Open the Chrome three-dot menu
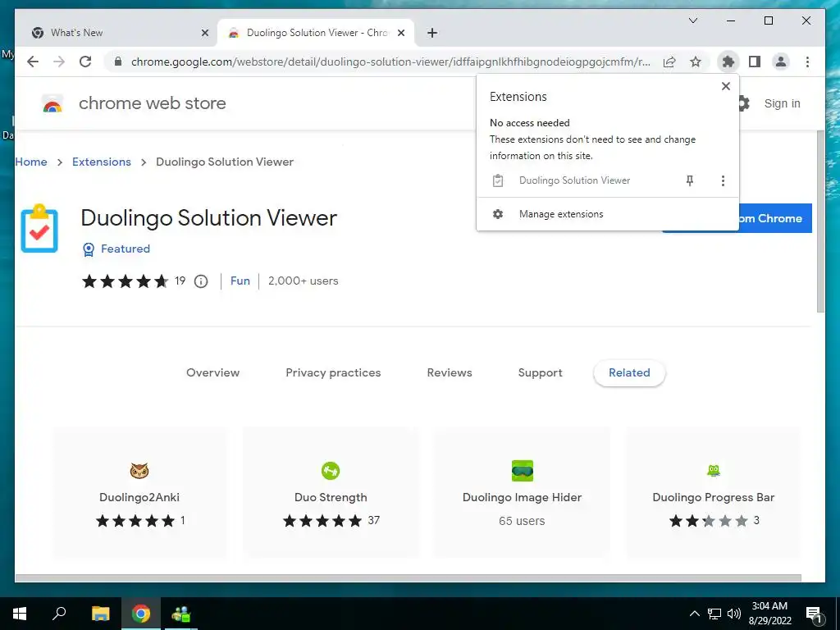Viewport: 840px width, 630px height. [807, 62]
